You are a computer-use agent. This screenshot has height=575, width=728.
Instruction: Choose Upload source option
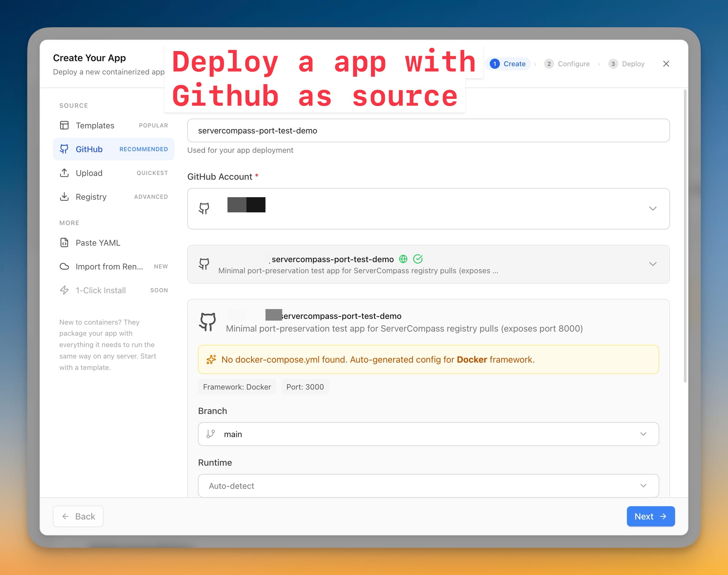[113, 173]
